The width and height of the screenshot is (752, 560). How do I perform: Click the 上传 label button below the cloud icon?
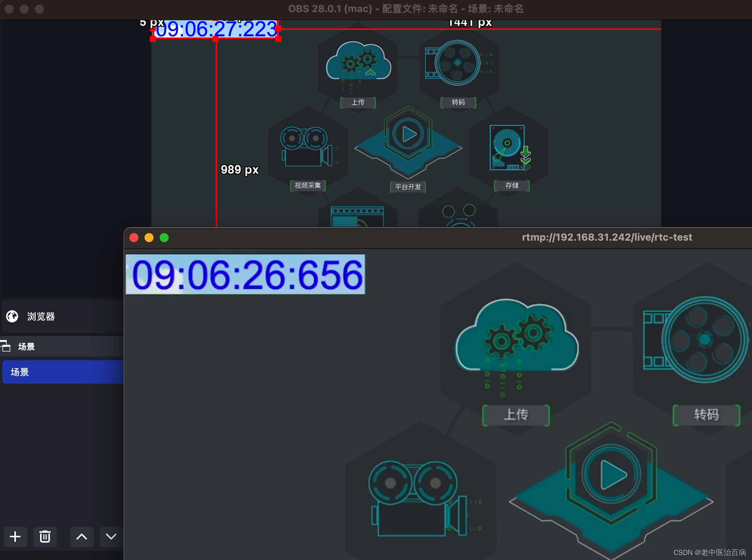click(x=357, y=103)
